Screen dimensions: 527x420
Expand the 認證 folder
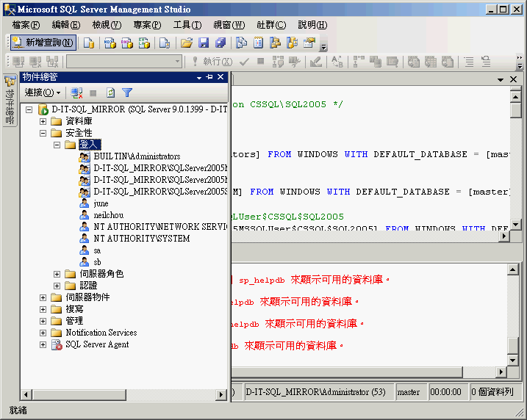[57, 286]
